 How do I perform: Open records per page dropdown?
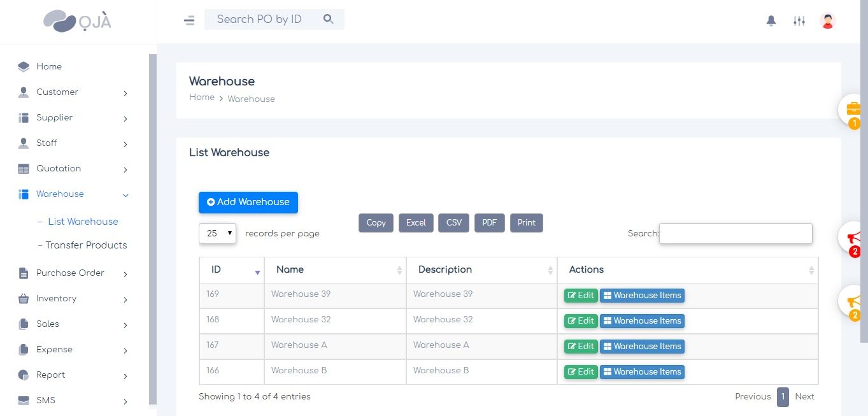coord(217,233)
